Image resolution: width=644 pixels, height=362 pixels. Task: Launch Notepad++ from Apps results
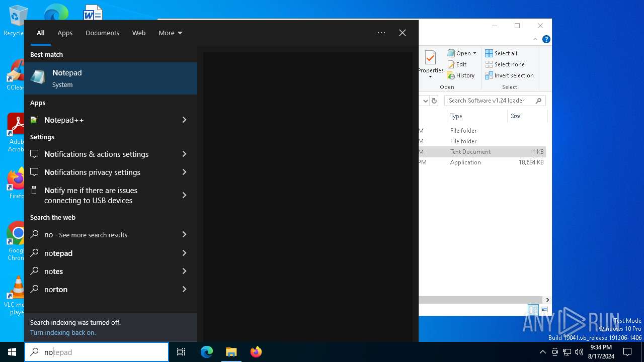[x=102, y=120]
